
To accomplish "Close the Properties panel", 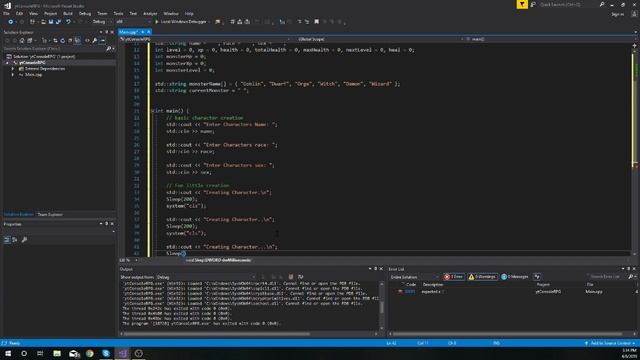I will 112,224.
